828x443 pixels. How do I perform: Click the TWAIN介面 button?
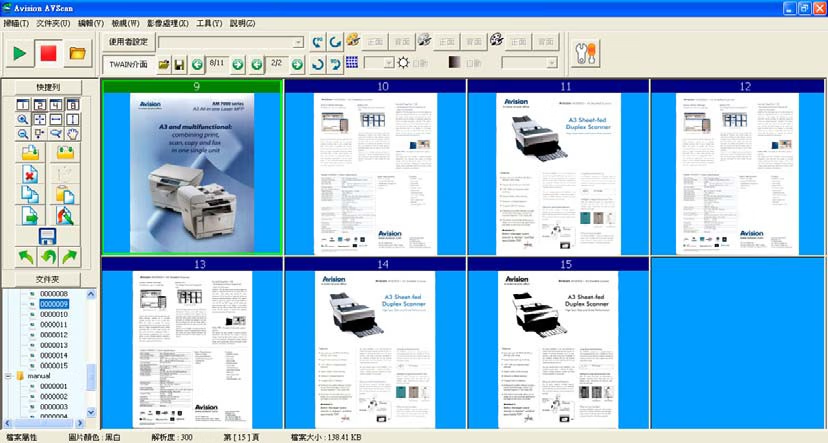(x=127, y=64)
